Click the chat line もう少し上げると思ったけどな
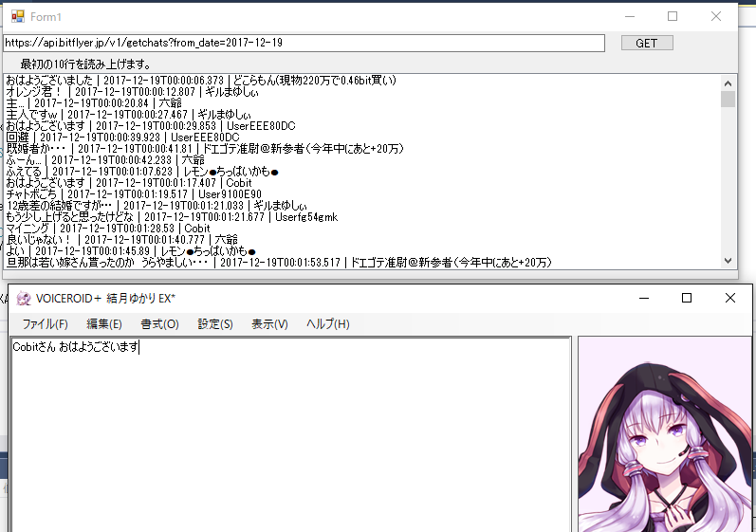 (x=172, y=217)
